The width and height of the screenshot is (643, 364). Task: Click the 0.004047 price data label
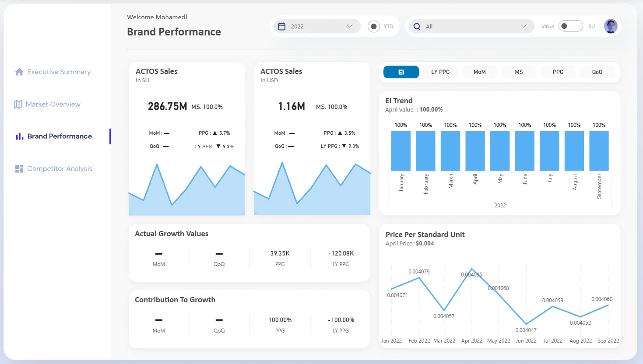(x=526, y=330)
